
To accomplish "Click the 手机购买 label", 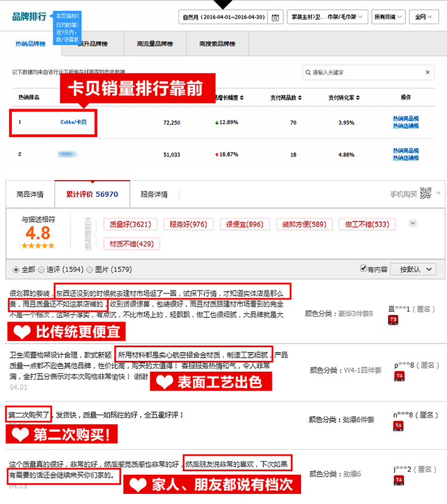I will coord(403,194).
